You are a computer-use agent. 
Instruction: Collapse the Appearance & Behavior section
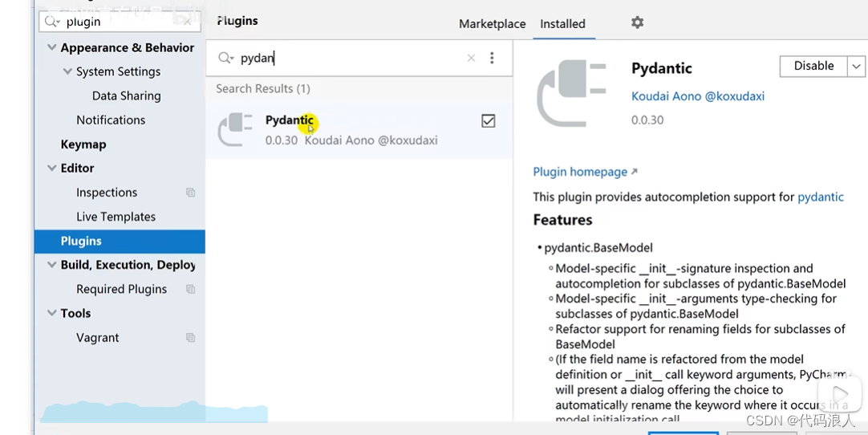point(51,47)
